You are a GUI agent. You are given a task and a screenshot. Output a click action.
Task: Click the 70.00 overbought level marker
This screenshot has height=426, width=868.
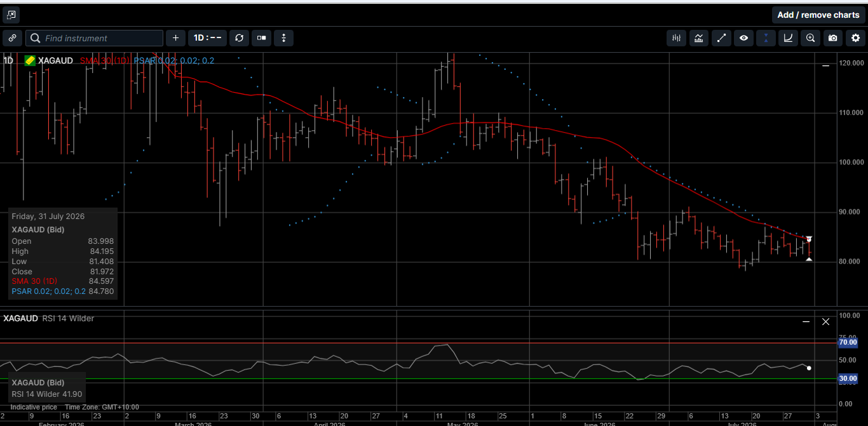click(x=848, y=342)
